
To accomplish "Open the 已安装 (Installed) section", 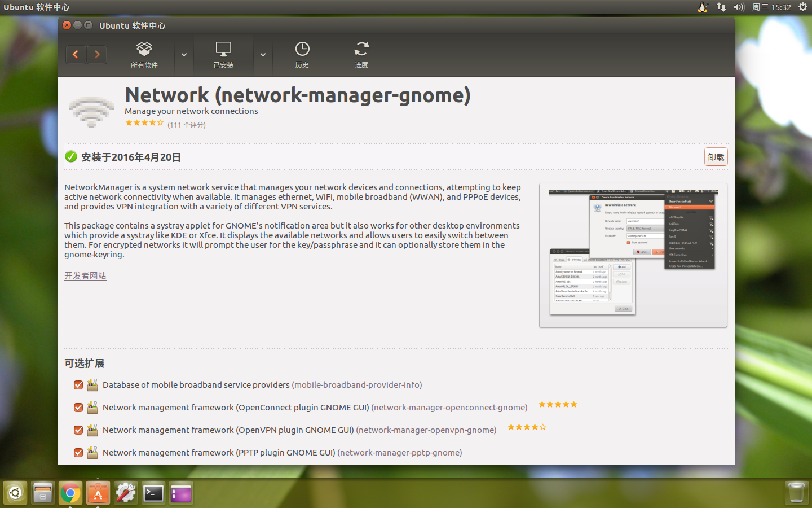I will click(223, 55).
